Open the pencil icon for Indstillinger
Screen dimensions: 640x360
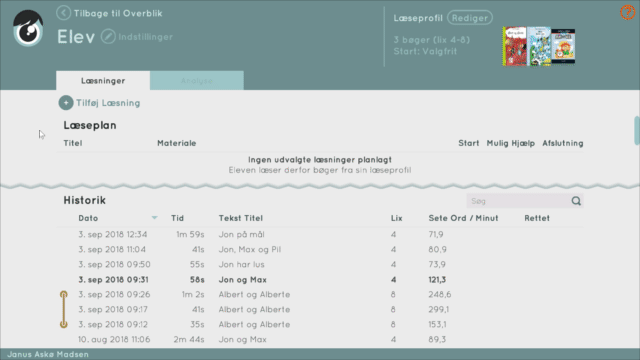pyautogui.click(x=108, y=37)
